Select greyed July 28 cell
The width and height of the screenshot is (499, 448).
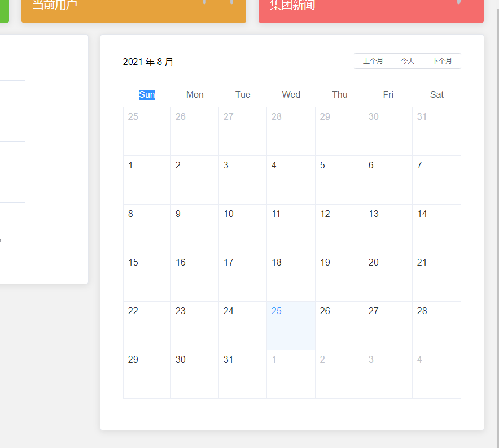[x=291, y=132]
